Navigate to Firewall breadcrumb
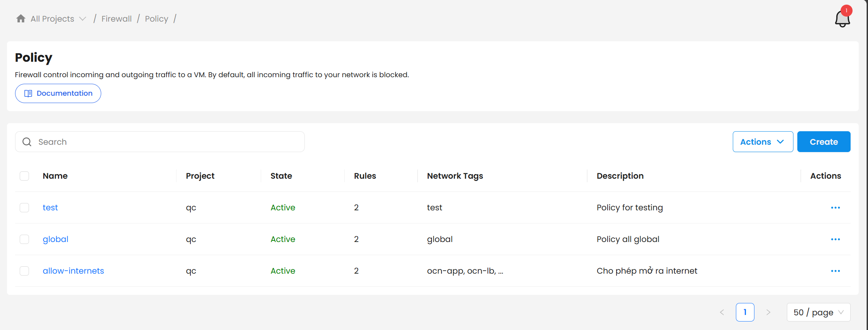Image resolution: width=868 pixels, height=330 pixels. coord(116,19)
